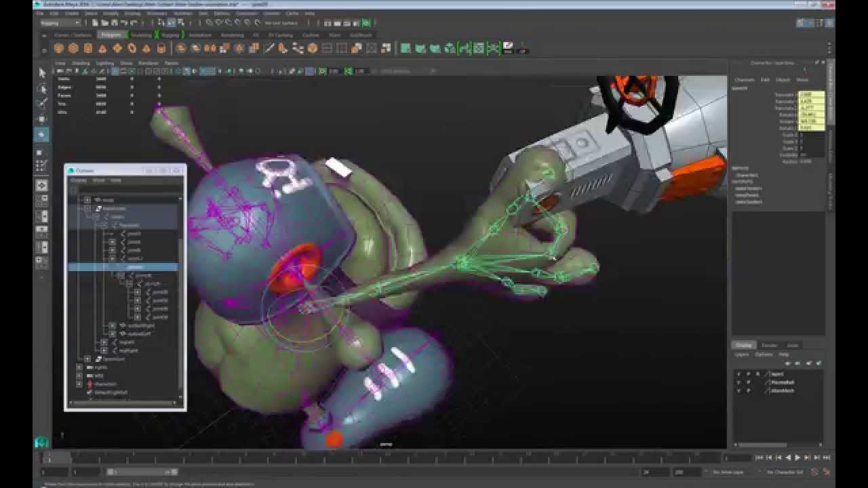Toggle playback P for layer1
The image size is (868, 488).
(x=748, y=374)
